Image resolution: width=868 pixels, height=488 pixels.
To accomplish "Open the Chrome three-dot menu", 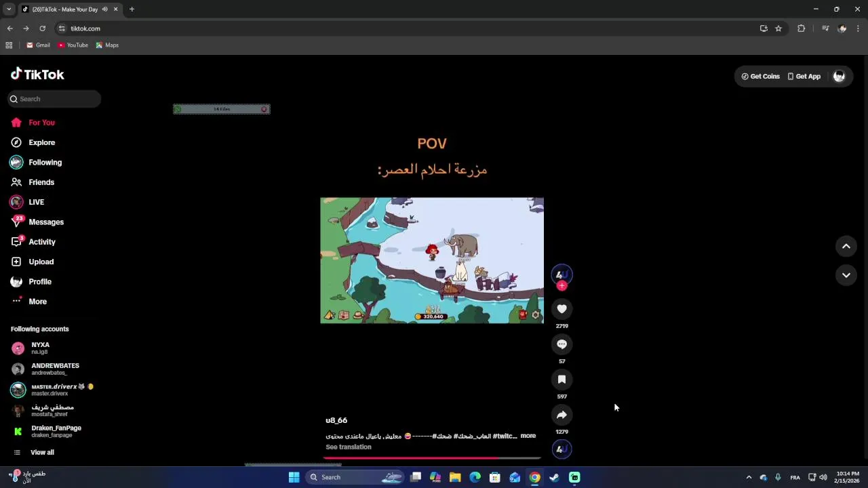I will [x=859, y=28].
